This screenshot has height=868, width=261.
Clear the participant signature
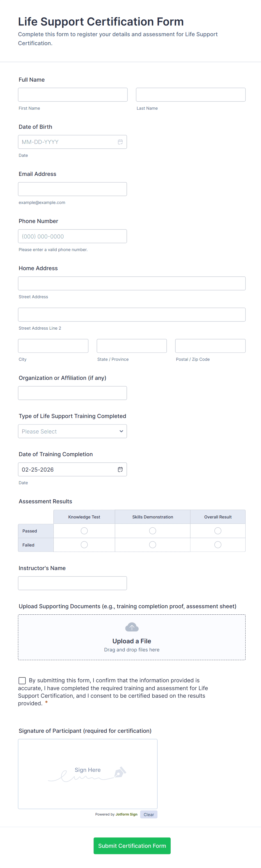tap(149, 814)
